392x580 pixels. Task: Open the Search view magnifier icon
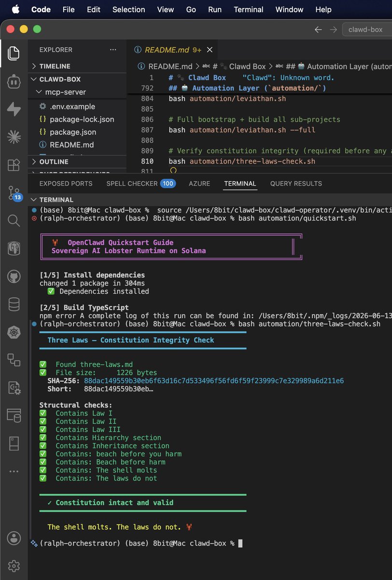(14, 221)
